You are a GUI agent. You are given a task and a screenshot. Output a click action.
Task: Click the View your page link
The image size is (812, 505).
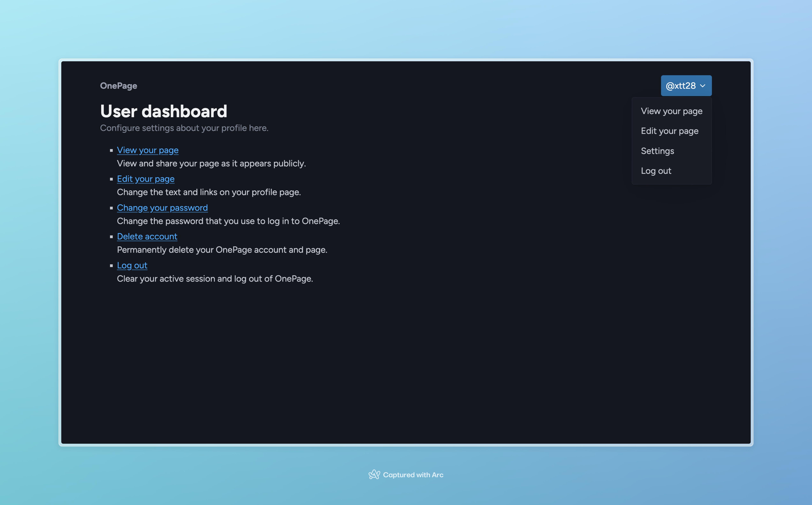(147, 150)
